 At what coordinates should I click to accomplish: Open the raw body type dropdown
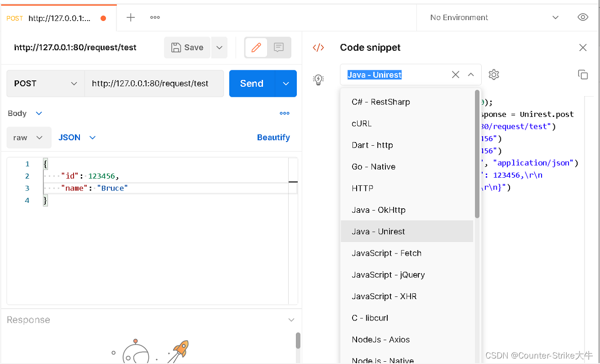(29, 137)
